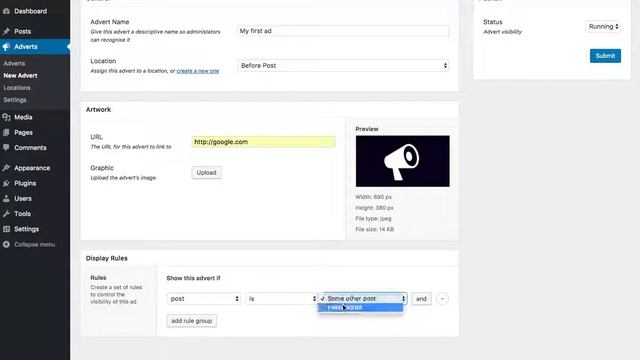Image resolution: width=640 pixels, height=360 pixels.
Task: Click the 'add rule group' button
Action: pyautogui.click(x=191, y=321)
